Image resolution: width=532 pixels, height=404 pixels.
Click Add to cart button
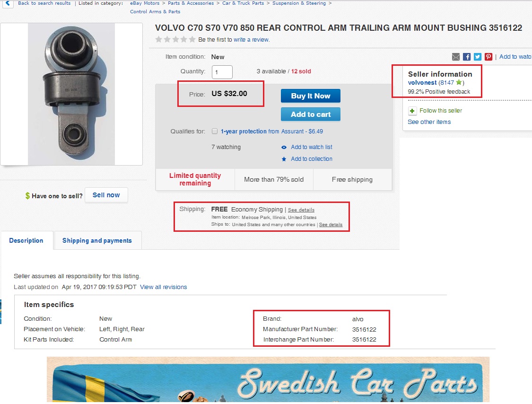tap(310, 114)
